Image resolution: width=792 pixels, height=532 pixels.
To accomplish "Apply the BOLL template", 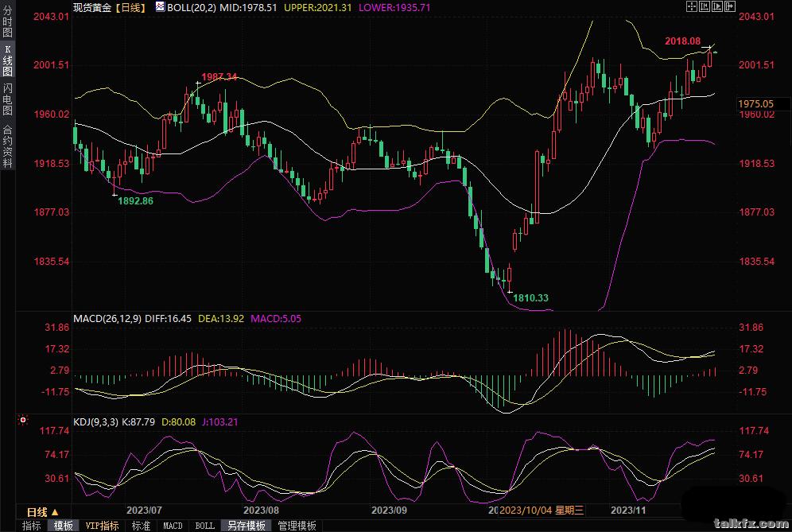I will coord(204,526).
